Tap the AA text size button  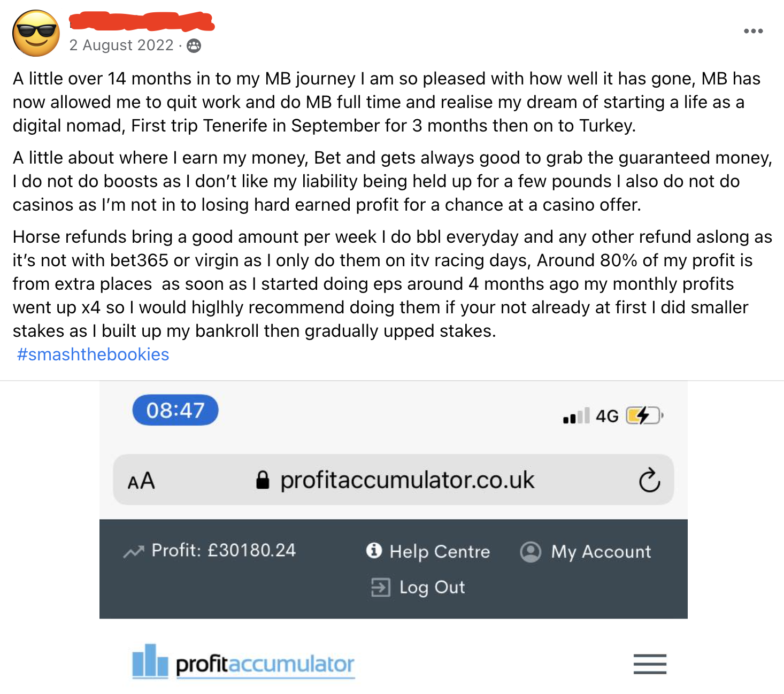pos(141,481)
